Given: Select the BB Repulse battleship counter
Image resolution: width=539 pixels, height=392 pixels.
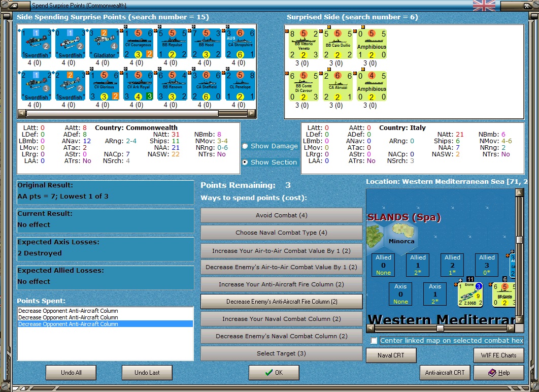Looking at the screenshot, I should (x=173, y=44).
